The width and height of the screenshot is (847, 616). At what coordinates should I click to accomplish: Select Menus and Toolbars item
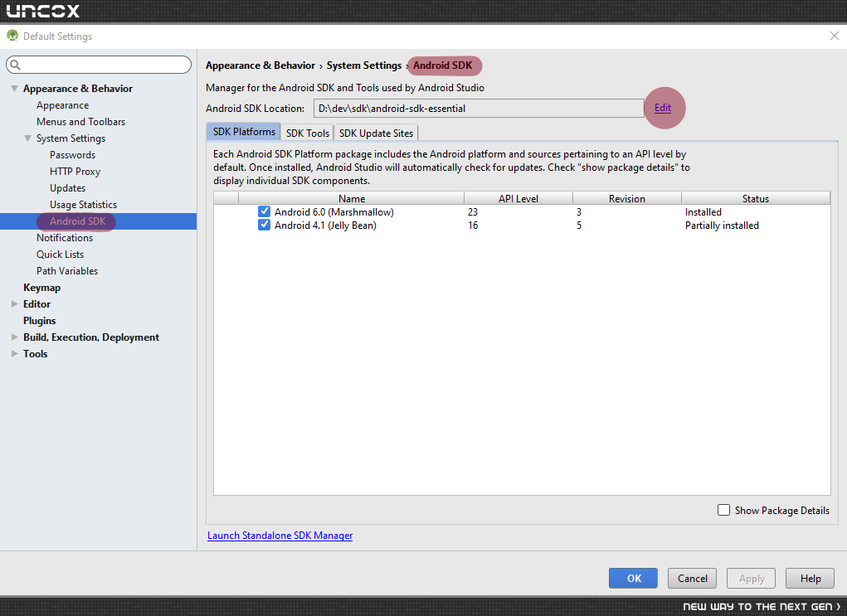(x=81, y=122)
